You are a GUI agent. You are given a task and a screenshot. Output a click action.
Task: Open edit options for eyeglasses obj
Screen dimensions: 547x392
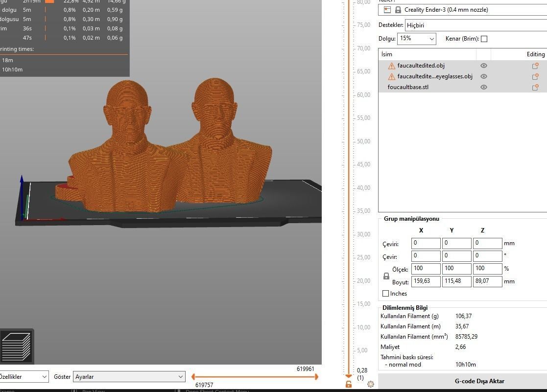(x=535, y=76)
